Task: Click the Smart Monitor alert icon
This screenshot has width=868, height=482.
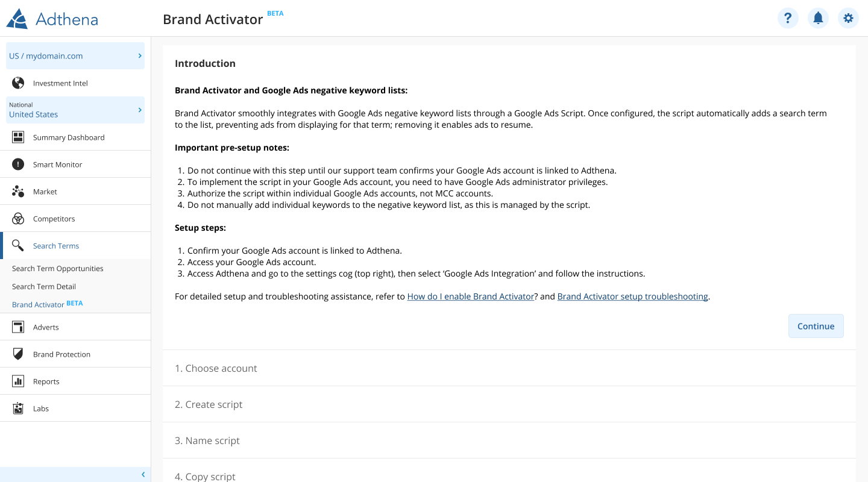Action: pyautogui.click(x=18, y=164)
